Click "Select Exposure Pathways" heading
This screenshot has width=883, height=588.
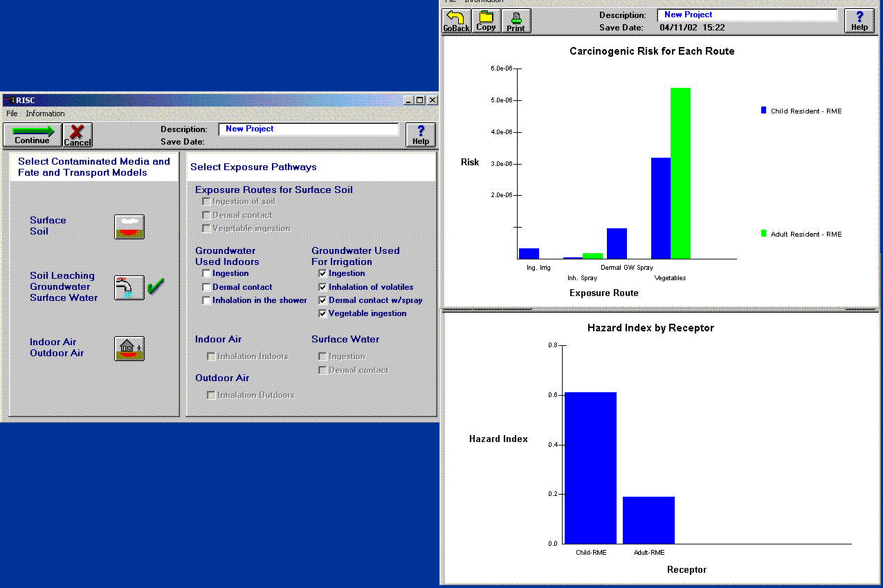(x=253, y=167)
